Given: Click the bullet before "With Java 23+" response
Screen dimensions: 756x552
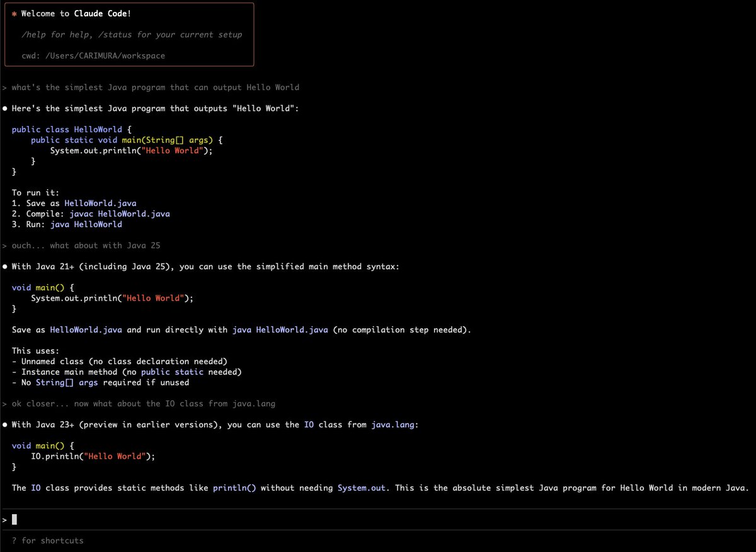Looking at the screenshot, I should pos(5,425).
